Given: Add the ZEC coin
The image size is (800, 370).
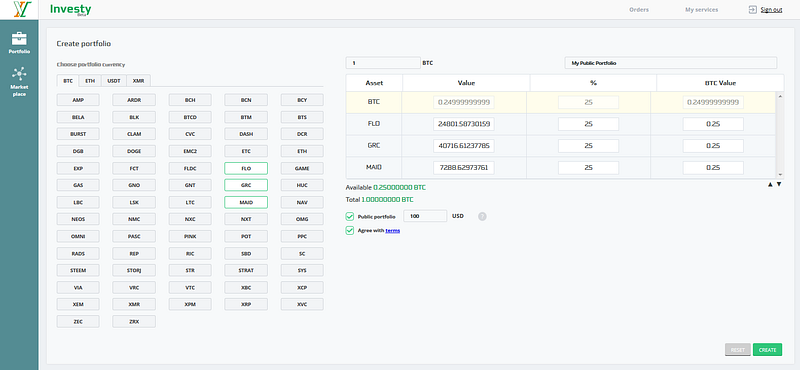Looking at the screenshot, I should click(x=78, y=322).
